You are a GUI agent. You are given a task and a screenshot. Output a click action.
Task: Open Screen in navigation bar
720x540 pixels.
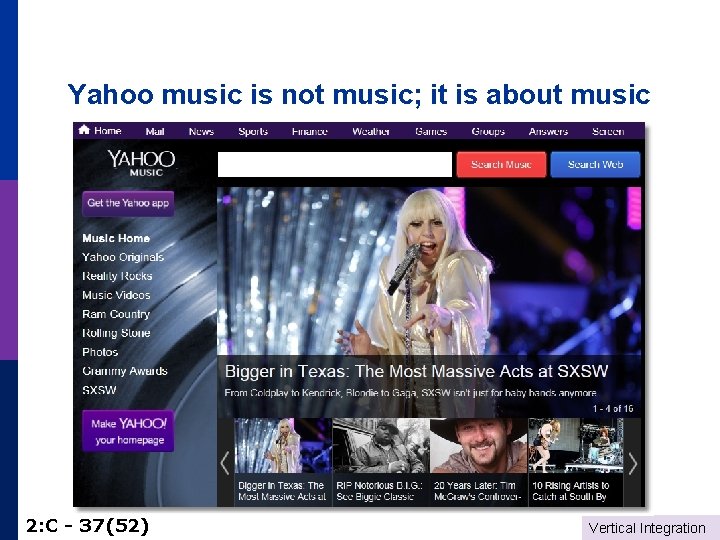tap(608, 132)
